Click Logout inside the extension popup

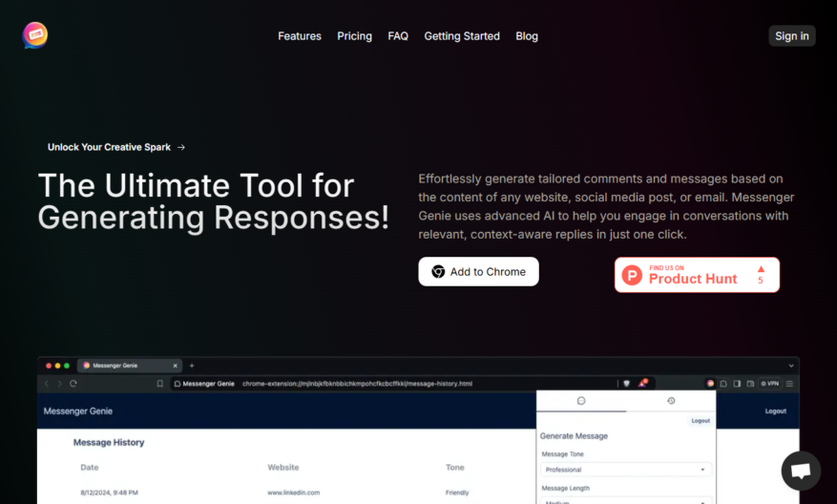[701, 421]
